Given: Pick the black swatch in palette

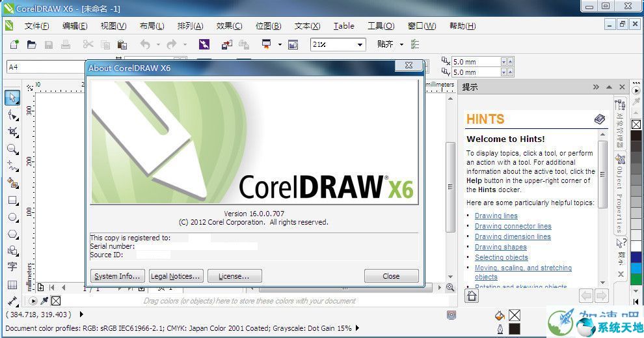Looking at the screenshot, I should click(636, 135).
